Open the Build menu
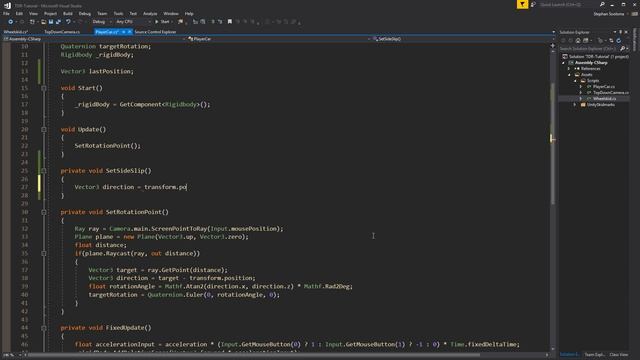 click(x=68, y=13)
